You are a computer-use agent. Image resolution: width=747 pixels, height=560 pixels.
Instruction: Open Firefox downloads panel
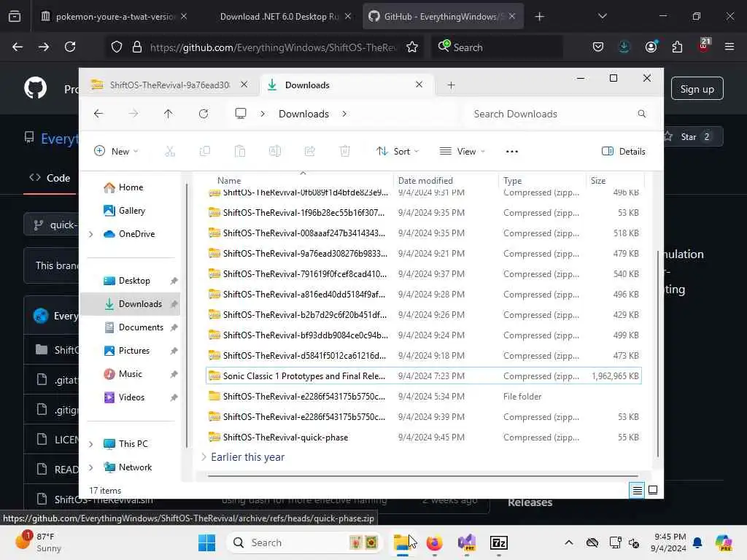coord(624,47)
